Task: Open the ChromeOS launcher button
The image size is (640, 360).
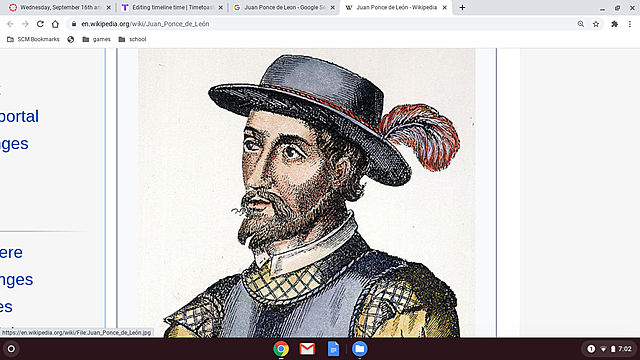Action: tap(11, 349)
